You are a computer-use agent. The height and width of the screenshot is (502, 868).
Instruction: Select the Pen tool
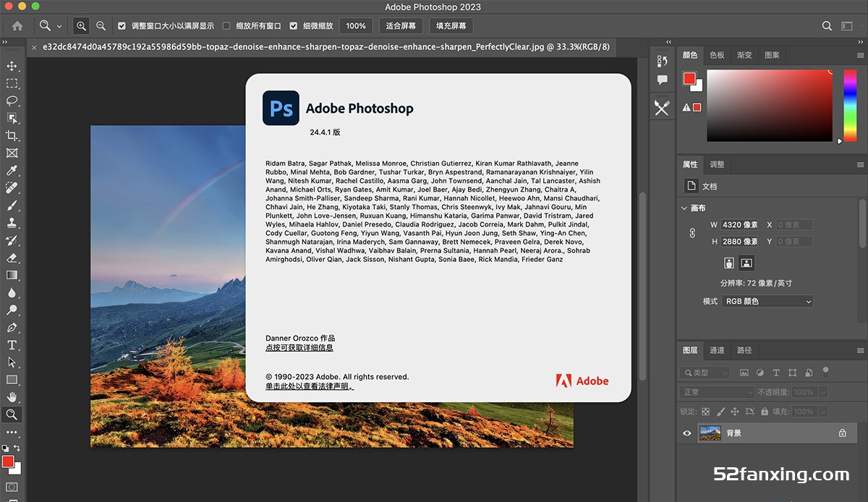12,327
